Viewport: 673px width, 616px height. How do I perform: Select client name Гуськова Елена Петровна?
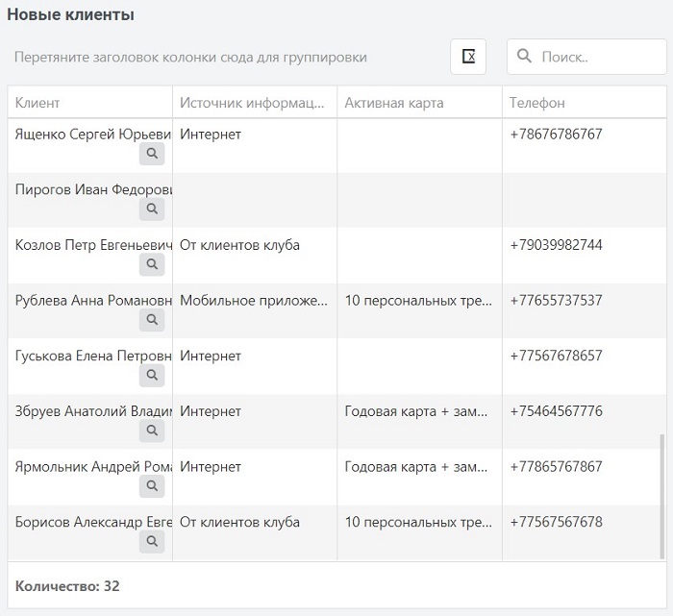[93, 356]
